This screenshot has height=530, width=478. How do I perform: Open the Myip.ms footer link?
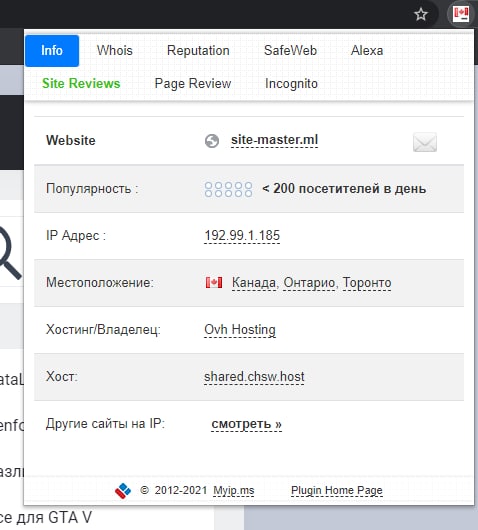(x=234, y=490)
